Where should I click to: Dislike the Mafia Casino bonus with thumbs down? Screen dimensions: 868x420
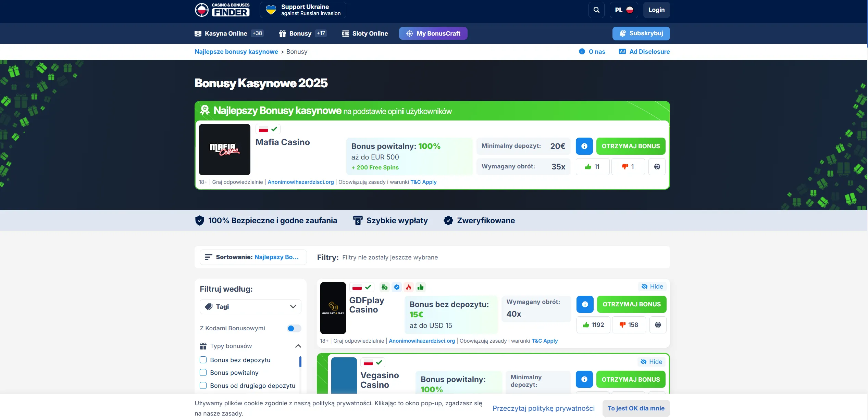[628, 167]
